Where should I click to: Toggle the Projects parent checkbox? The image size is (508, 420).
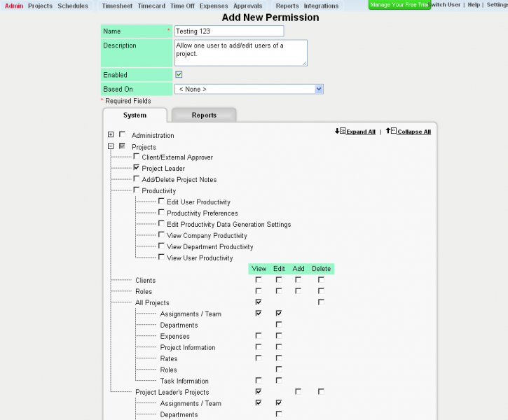pos(122,146)
